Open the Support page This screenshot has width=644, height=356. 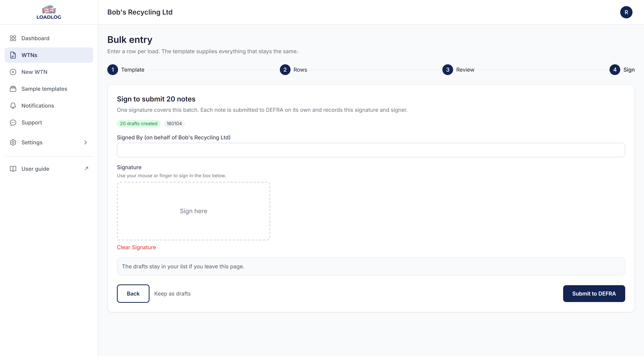[x=49, y=122]
